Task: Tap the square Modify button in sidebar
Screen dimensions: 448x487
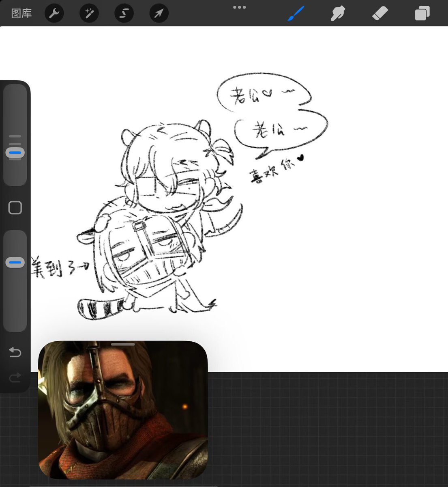Action: [x=15, y=208]
